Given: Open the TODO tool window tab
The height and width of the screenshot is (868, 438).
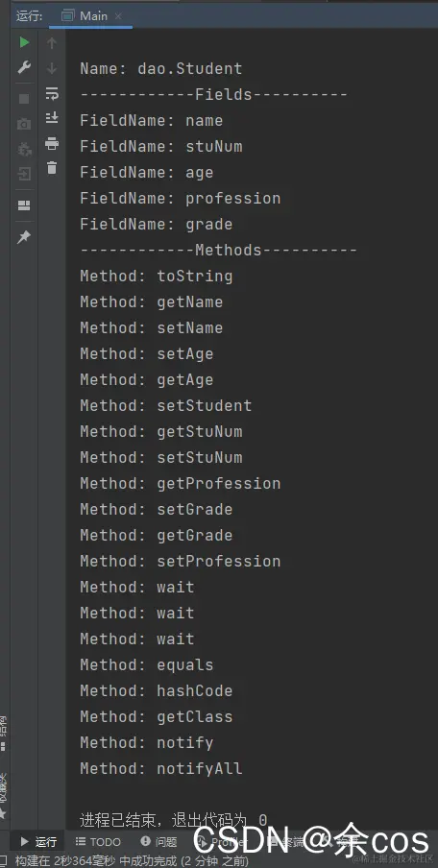Looking at the screenshot, I should [x=98, y=842].
